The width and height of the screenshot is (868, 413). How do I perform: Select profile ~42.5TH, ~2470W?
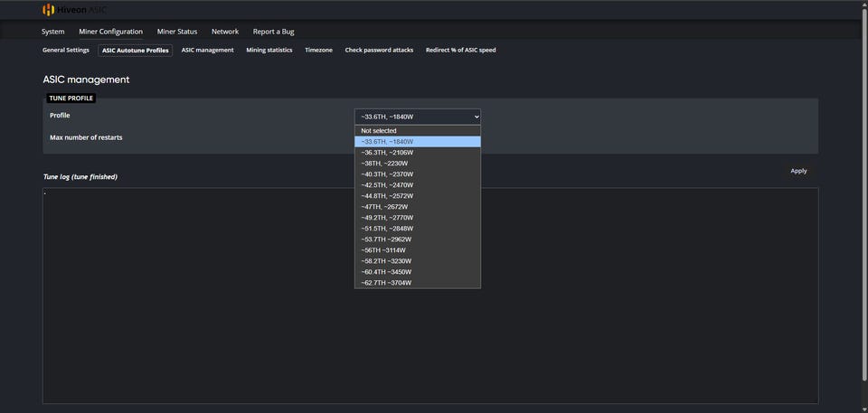(x=418, y=185)
